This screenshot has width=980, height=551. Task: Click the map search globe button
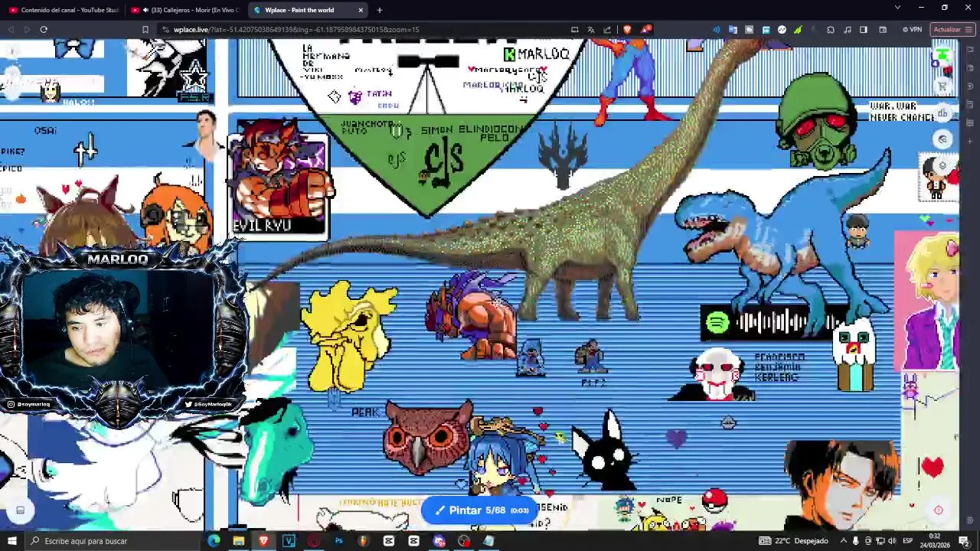943,139
